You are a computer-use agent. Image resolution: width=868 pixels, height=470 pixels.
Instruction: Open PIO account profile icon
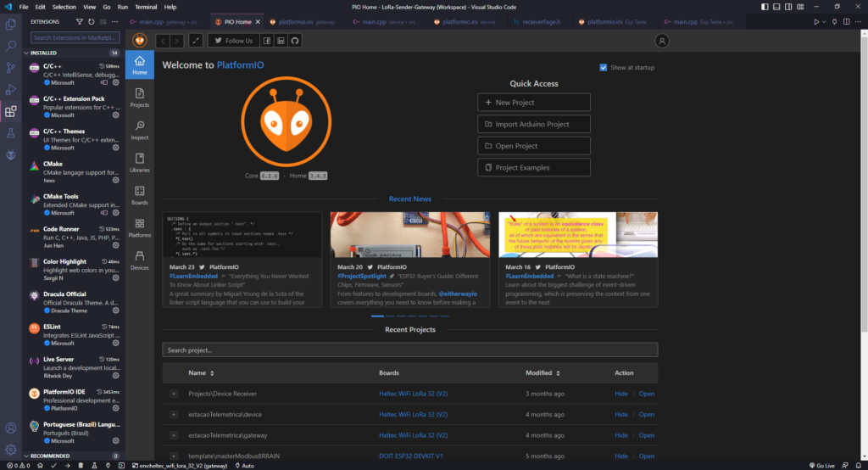click(x=661, y=41)
